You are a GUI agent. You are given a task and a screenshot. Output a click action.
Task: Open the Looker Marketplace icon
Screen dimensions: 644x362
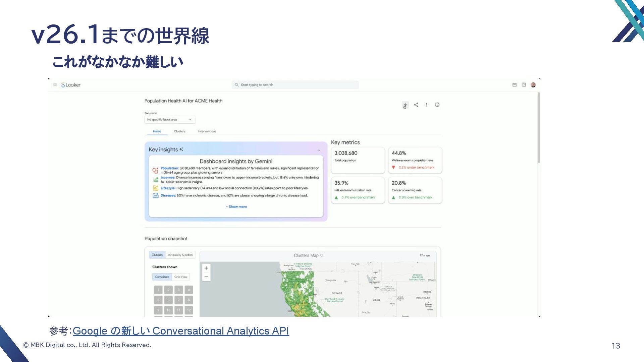pos(515,85)
